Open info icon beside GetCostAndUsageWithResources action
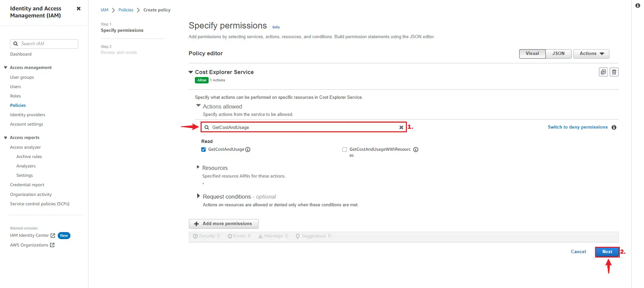 (416, 150)
